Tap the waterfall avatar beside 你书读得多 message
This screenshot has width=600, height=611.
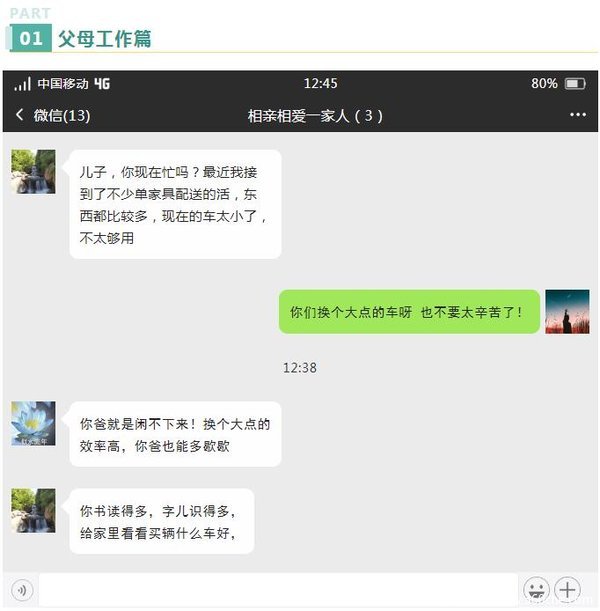pyautogui.click(x=33, y=510)
